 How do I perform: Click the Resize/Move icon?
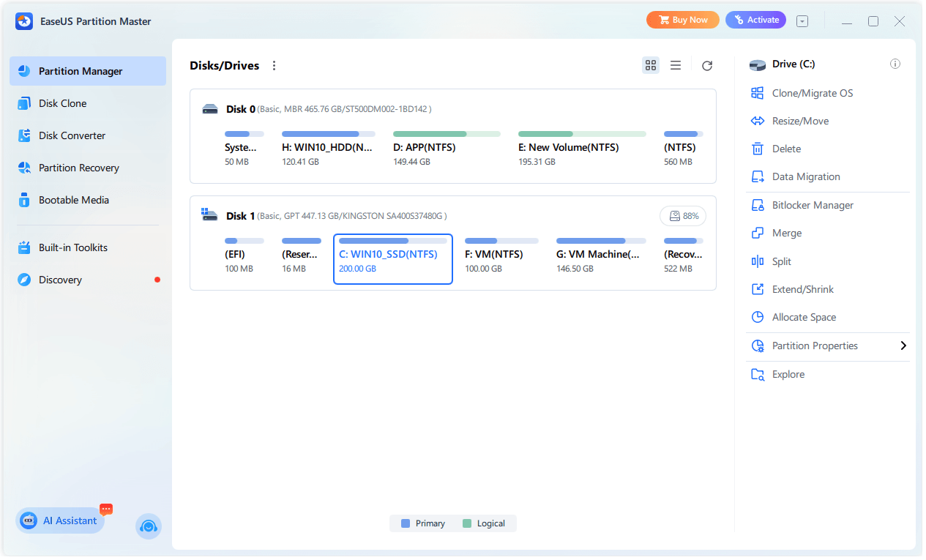point(758,121)
